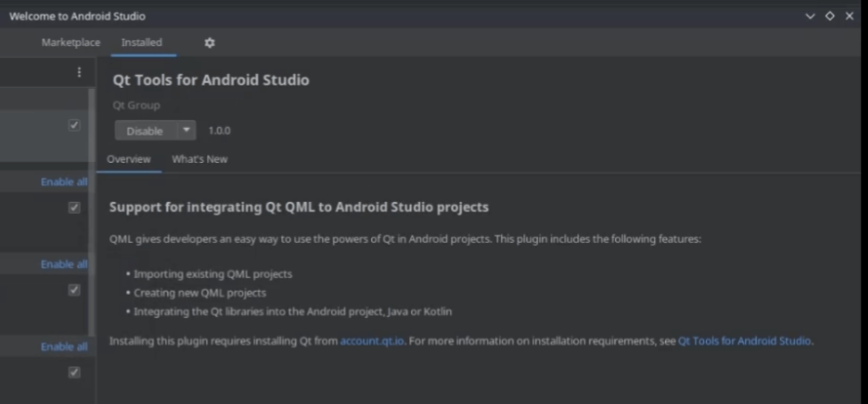Toggle the checkbox under the first Enable all link
868x404 pixels.
[x=74, y=208]
